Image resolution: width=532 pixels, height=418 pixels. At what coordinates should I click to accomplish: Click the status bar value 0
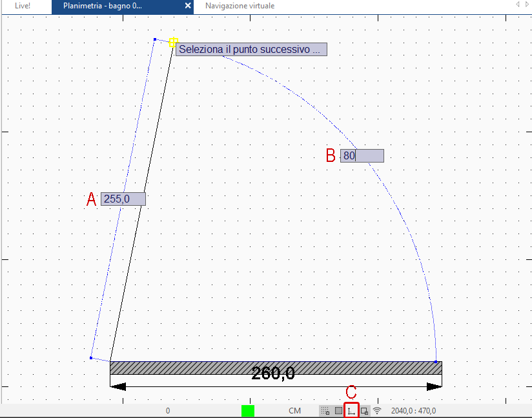(x=168, y=411)
